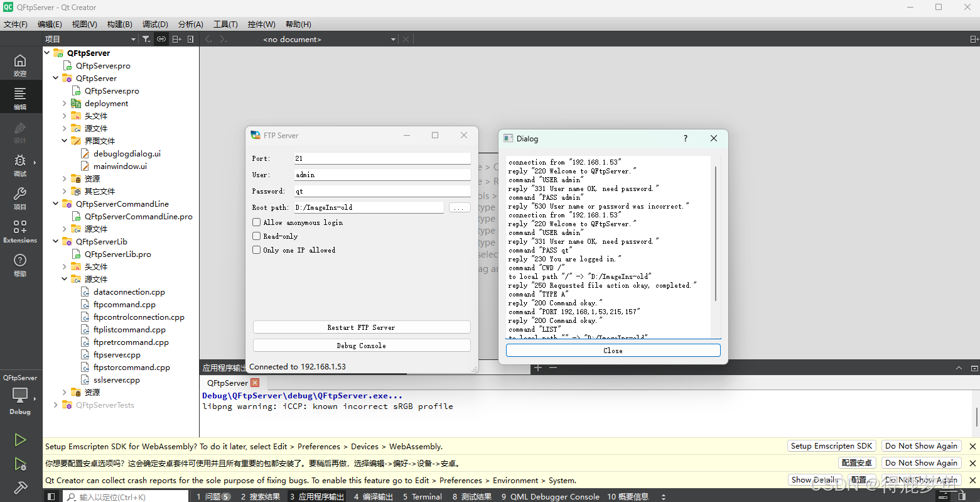Viewport: 980px width, 502px height.
Task: Open the 项目 view selector dropdown
Action: (x=90, y=39)
